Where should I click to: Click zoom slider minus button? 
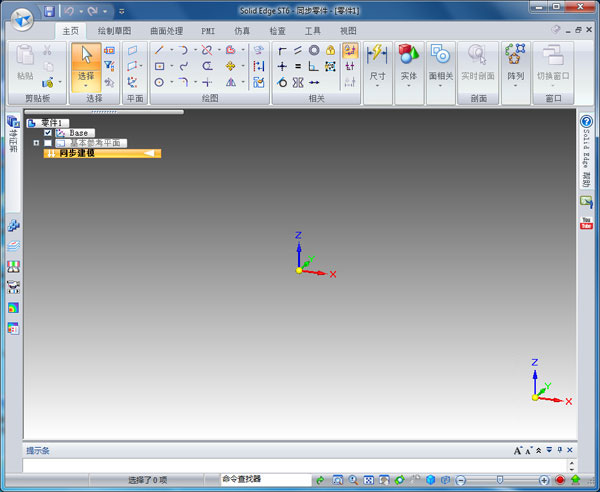click(x=461, y=480)
